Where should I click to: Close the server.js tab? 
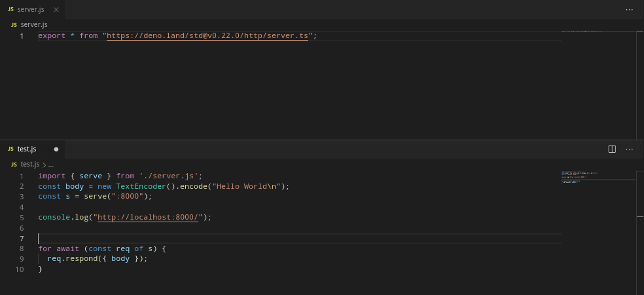[56, 9]
